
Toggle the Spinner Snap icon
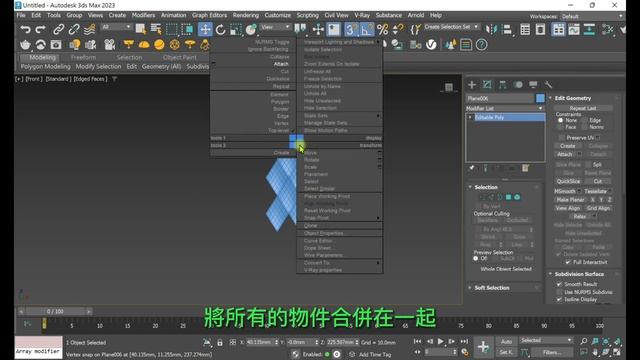398,29
